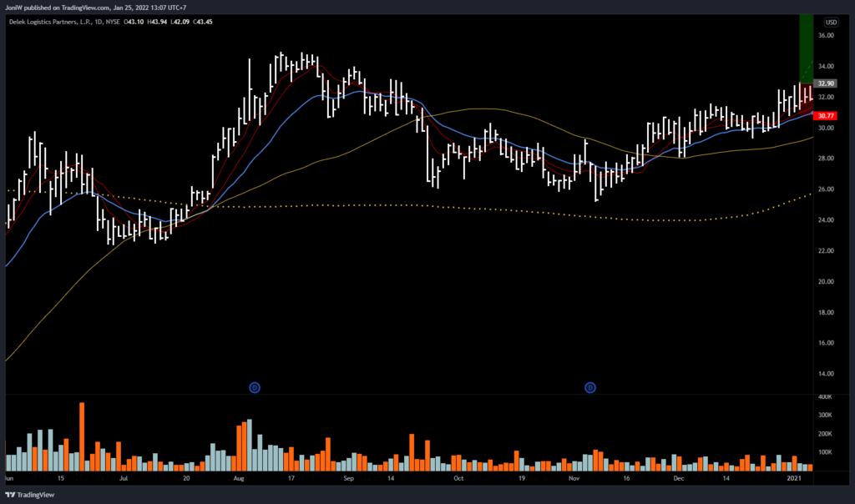Click the 36.00 price axis label
Image resolution: width=855 pixels, height=504 pixels.
(x=827, y=36)
